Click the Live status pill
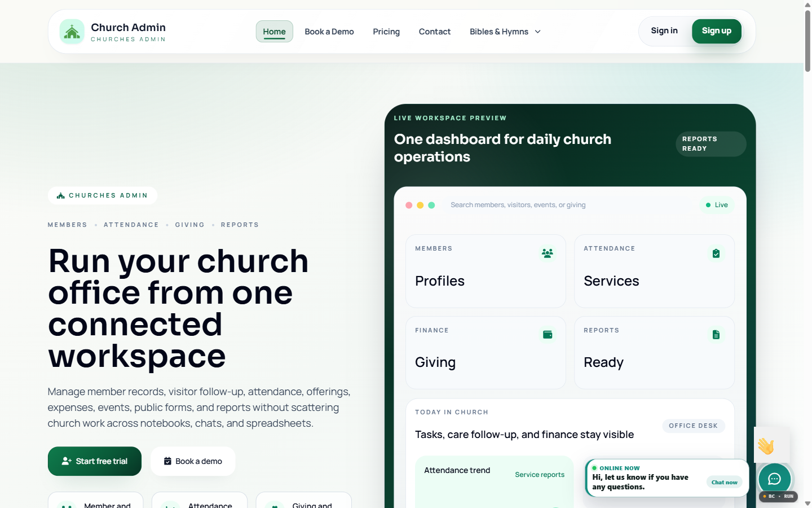The image size is (812, 508). (717, 205)
